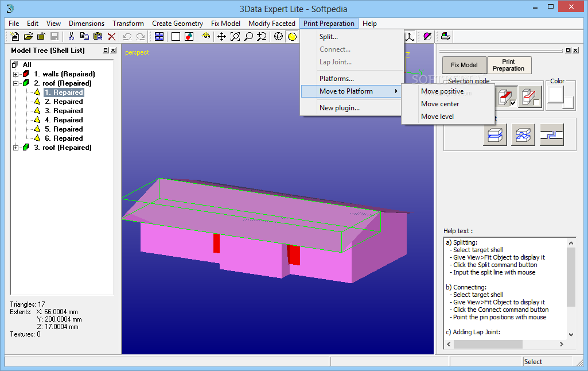Image resolution: width=588 pixels, height=371 pixels.
Task: Select '4. Repaired' shell in tree
Action: (64, 120)
